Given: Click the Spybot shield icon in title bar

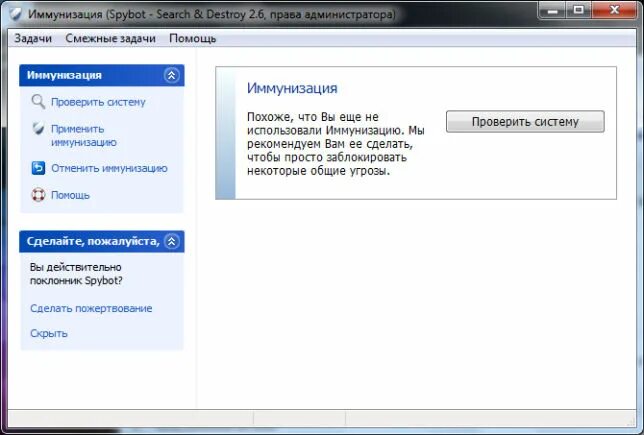Looking at the screenshot, I should point(16,14).
